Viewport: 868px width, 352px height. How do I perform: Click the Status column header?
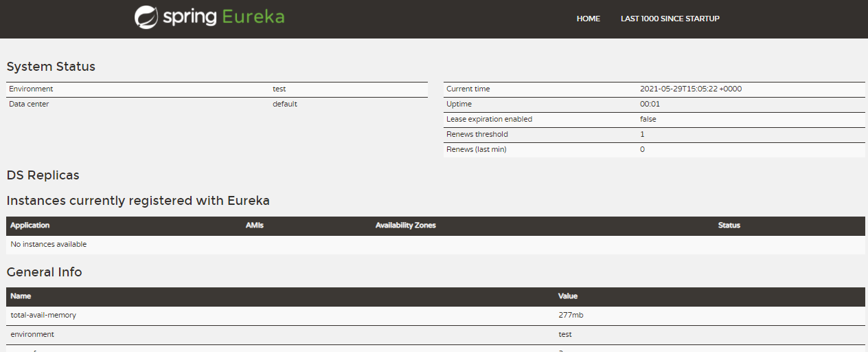(729, 225)
